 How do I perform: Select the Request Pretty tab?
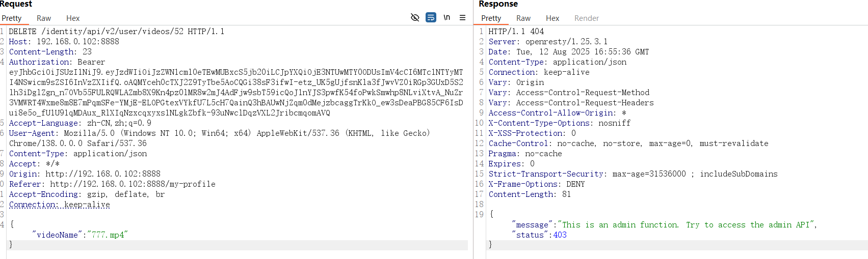(12, 18)
